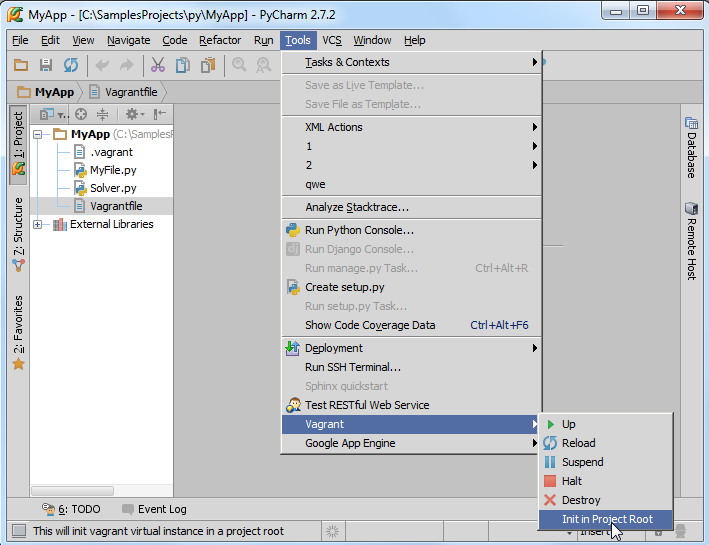The height and width of the screenshot is (545, 709).
Task: Click the Synchronize toolbar icon
Action: pos(71,66)
